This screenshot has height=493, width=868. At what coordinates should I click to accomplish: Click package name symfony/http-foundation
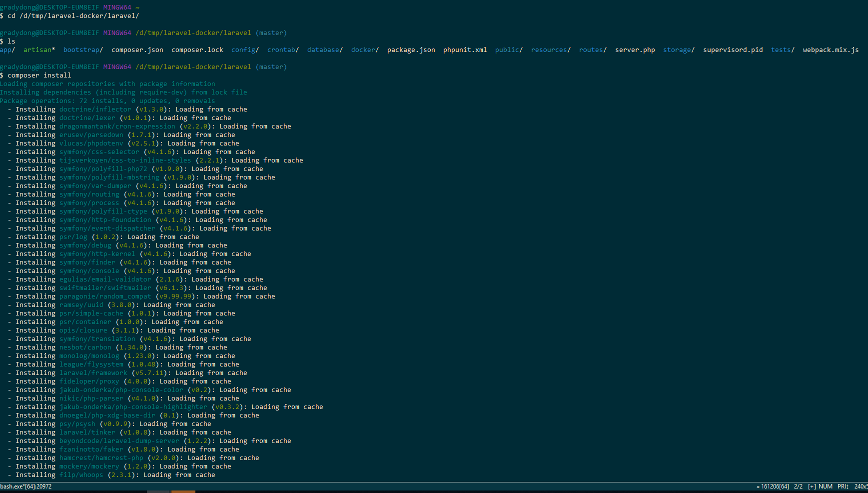click(105, 220)
